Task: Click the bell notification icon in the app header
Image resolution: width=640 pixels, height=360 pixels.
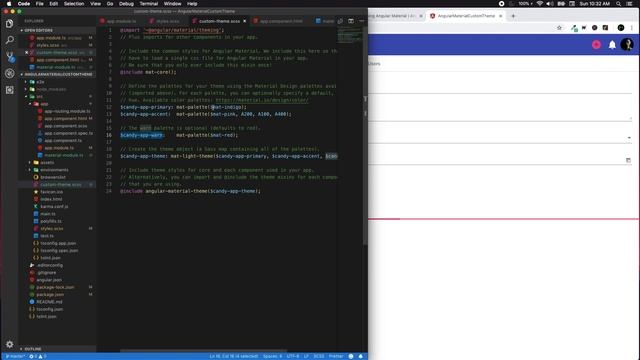Action: point(612,44)
